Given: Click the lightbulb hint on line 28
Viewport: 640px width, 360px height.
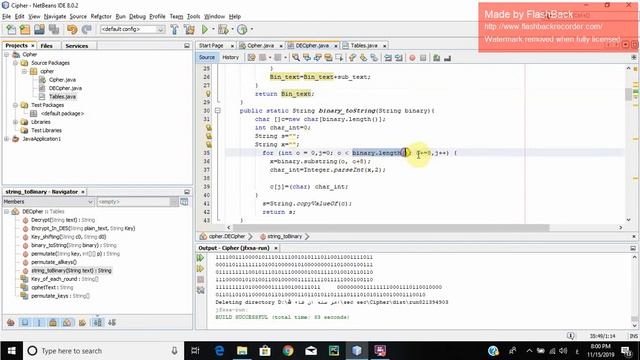Looking at the screenshot, I should coord(208,94).
